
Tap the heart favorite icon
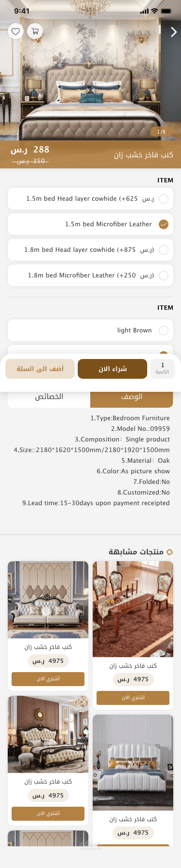[15, 31]
